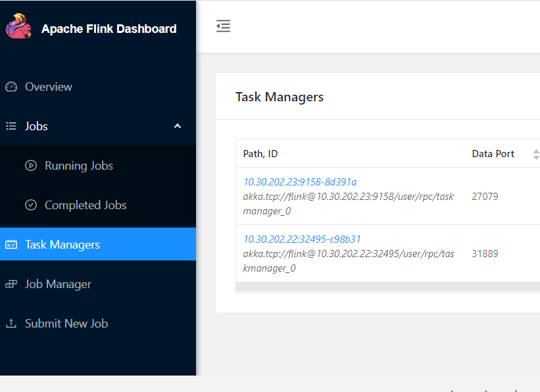Open the Overview menu item
The width and height of the screenshot is (540, 392).
[98, 87]
